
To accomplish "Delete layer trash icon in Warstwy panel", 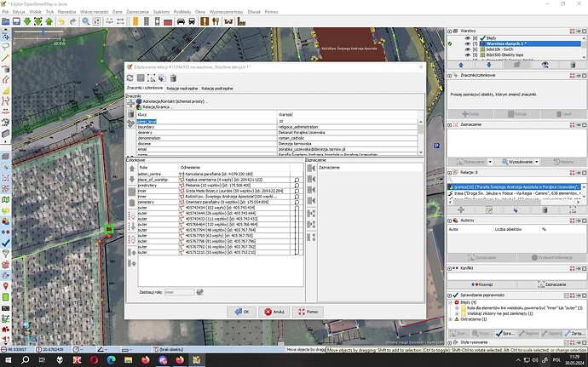I will (x=573, y=65).
